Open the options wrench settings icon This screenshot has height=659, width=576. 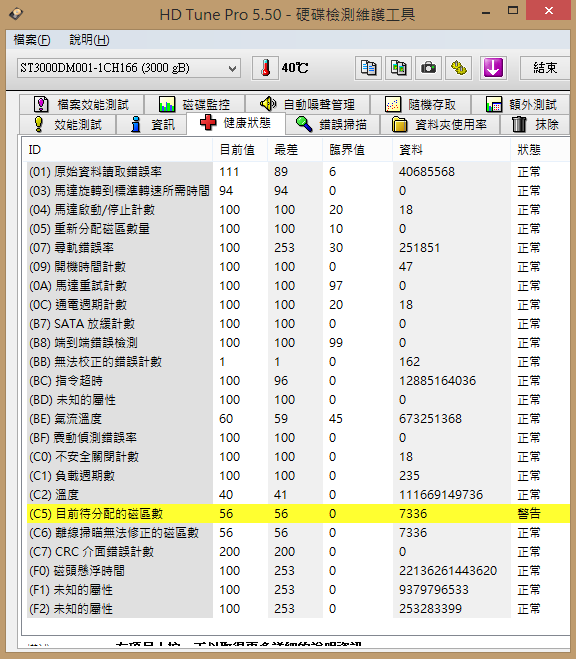coord(458,68)
